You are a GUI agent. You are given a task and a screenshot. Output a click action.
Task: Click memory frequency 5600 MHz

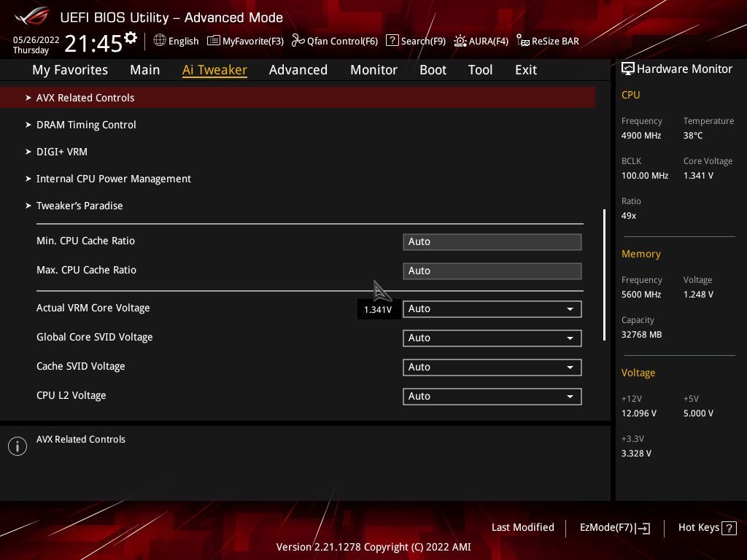(640, 295)
